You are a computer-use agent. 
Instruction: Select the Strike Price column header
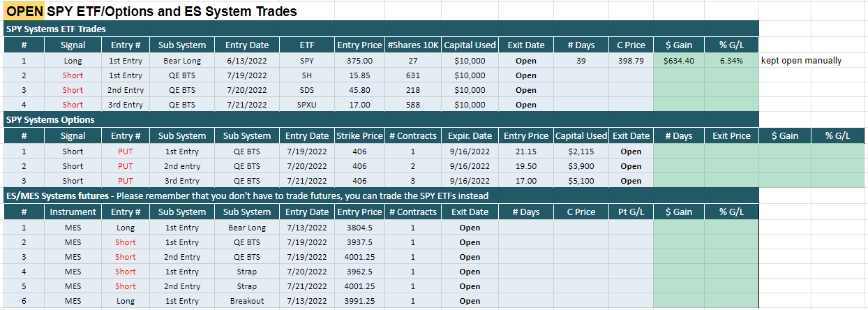tap(359, 135)
